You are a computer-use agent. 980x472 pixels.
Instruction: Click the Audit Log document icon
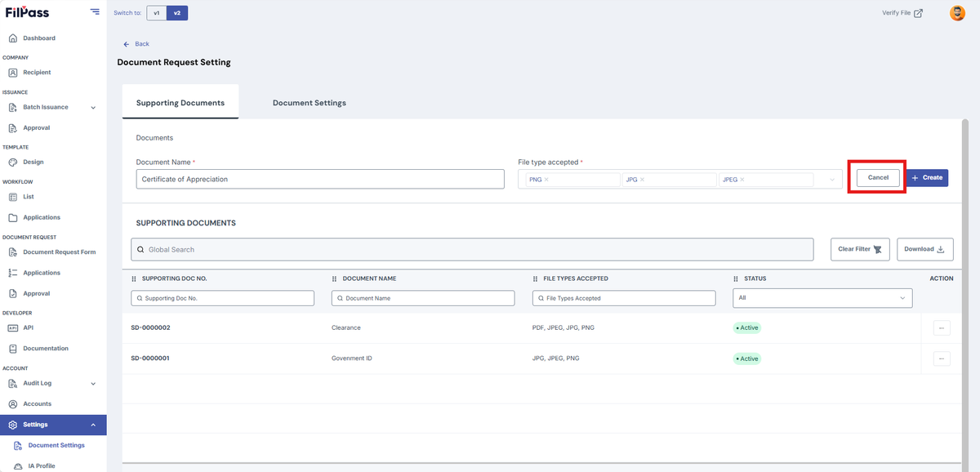click(x=13, y=384)
